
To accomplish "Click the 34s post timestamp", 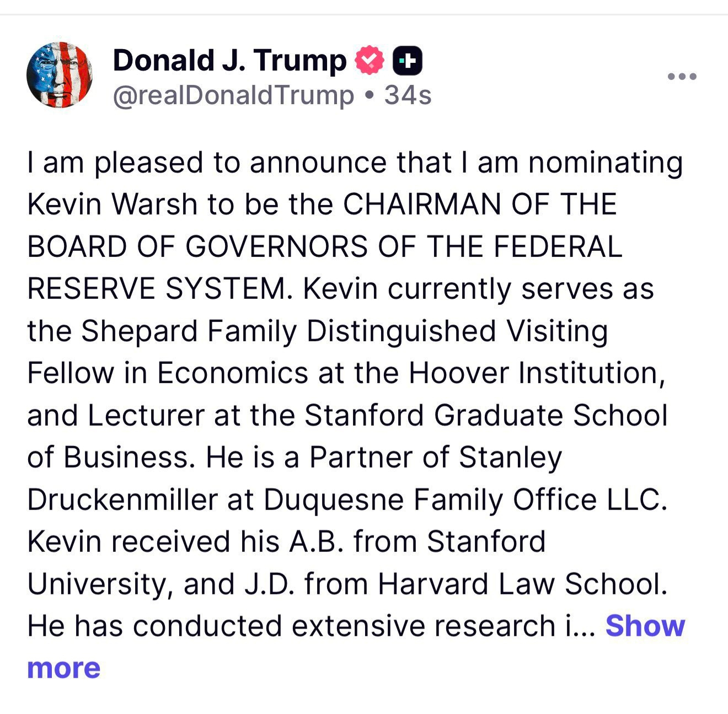I will 408,95.
